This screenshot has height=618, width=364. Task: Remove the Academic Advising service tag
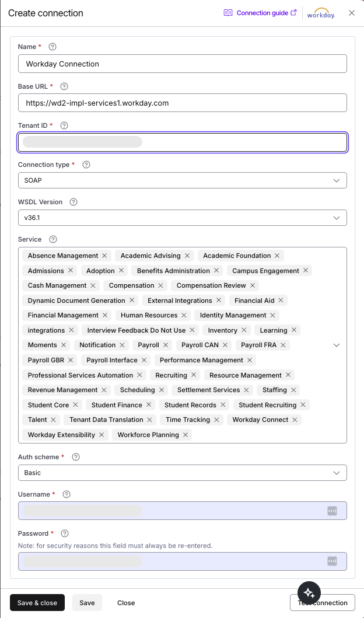coord(187,256)
